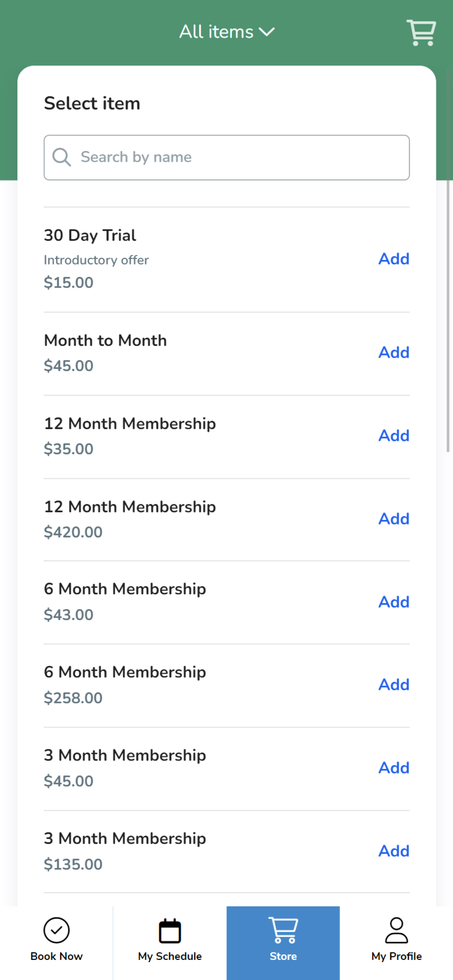The image size is (453, 980).
Task: Add the $43.00 6 Month Membership
Action: (394, 602)
